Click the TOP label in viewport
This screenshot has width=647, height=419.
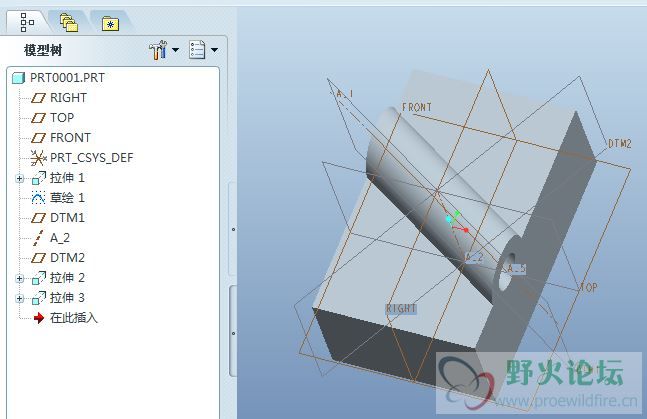(x=589, y=287)
